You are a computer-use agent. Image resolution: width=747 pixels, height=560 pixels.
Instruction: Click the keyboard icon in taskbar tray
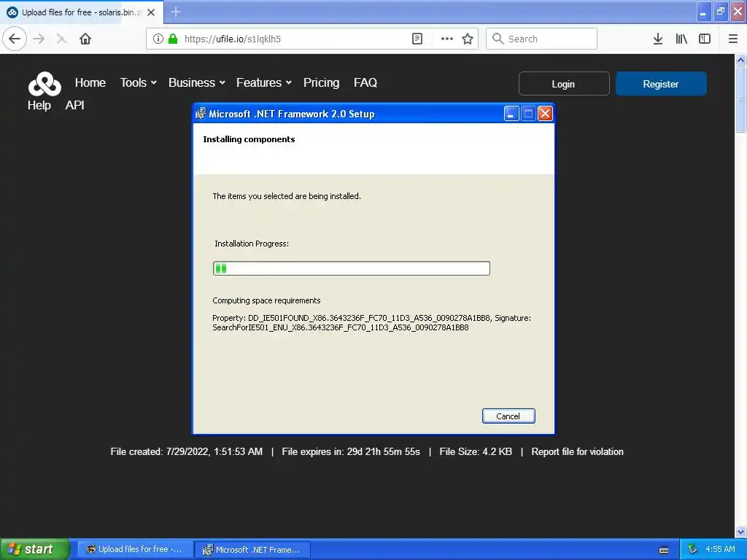click(664, 550)
